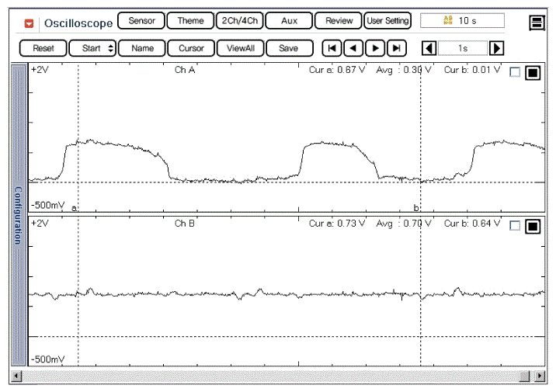This screenshot has height=392, width=556.
Task: Step forward one frame arrow
Action: (x=375, y=48)
